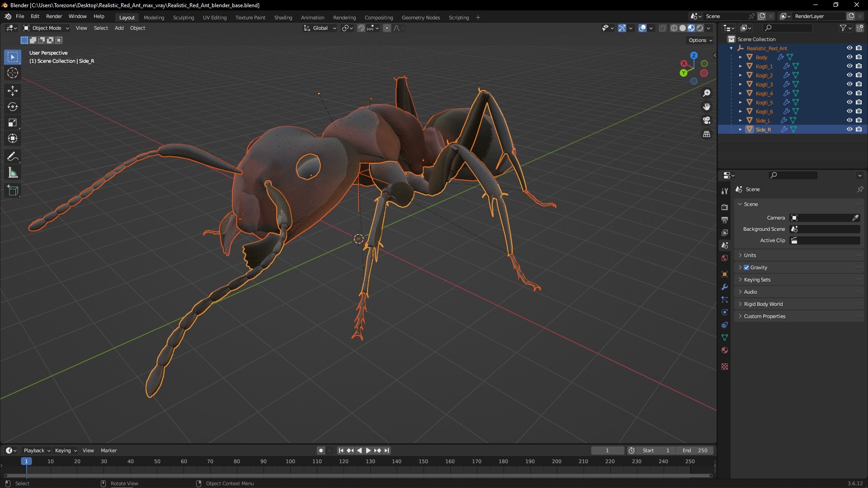Click the Play animation button

click(x=368, y=450)
